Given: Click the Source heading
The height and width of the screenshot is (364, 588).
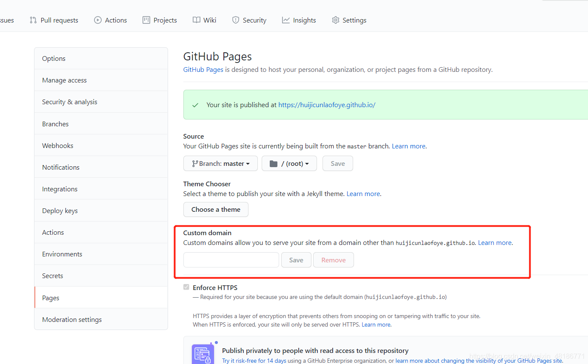Looking at the screenshot, I should 194,136.
